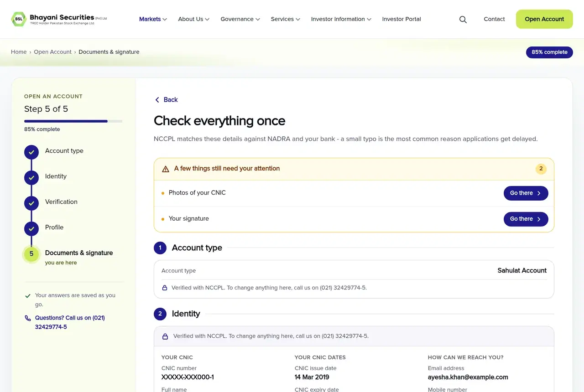Click the checkmark circle for Verification step
Image resolution: width=584 pixels, height=392 pixels.
tap(31, 203)
